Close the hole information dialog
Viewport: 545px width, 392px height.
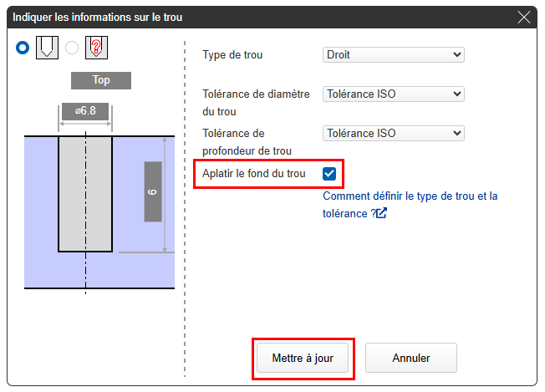click(524, 17)
